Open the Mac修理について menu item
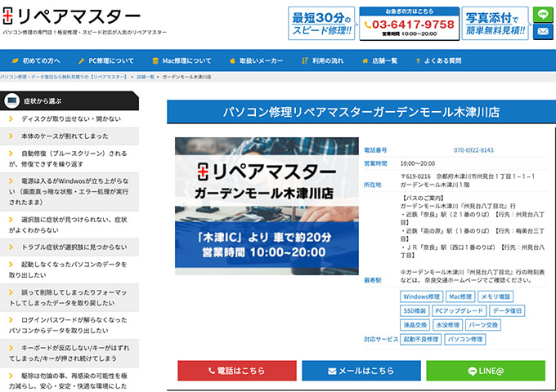 (182, 61)
